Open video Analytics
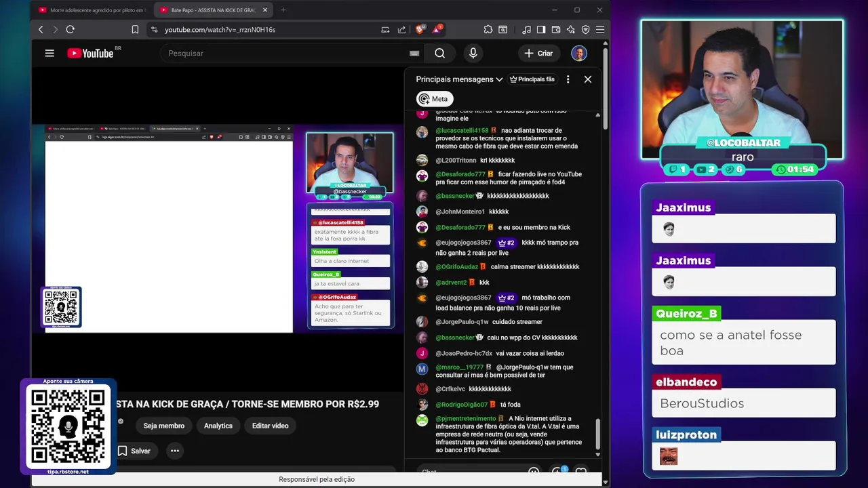This screenshot has height=488, width=868. (x=218, y=426)
